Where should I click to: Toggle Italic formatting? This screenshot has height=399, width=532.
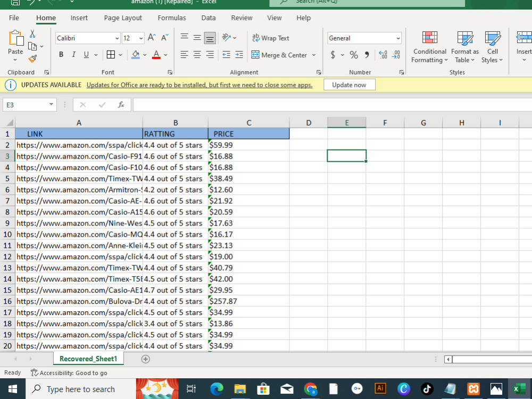coord(73,55)
